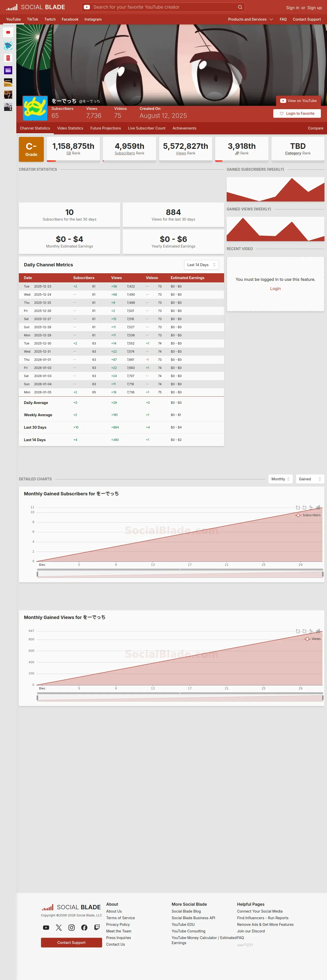This screenshot has width=327, height=980.
Task: Click the left handle of Subscribers chart range slider
Action: pos(37,574)
